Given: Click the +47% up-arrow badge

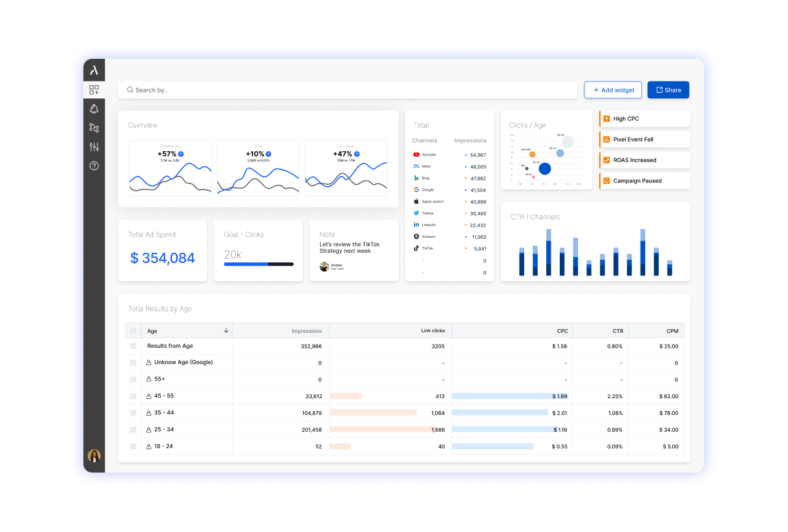Looking at the screenshot, I should [x=356, y=154].
